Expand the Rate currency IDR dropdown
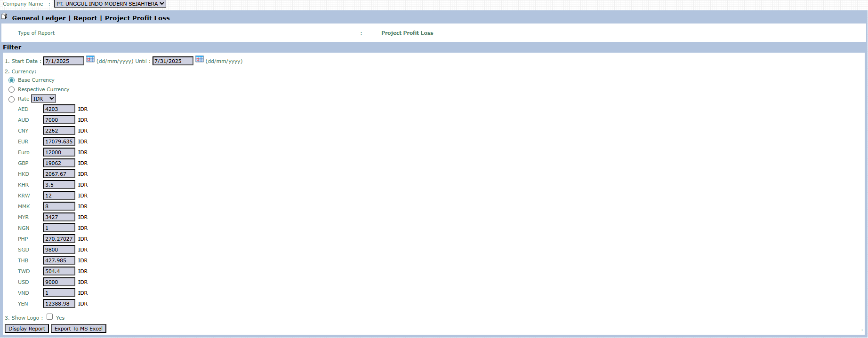The width and height of the screenshot is (868, 338). [x=43, y=99]
